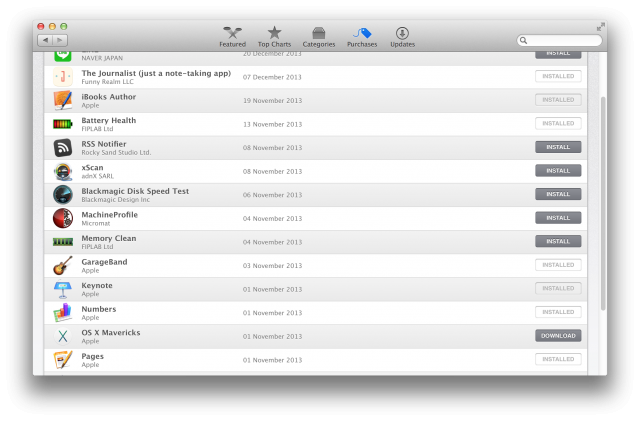The width and height of the screenshot is (640, 421).
Task: Click the Blackmagic Disk Speed Test icon
Action: tap(63, 194)
